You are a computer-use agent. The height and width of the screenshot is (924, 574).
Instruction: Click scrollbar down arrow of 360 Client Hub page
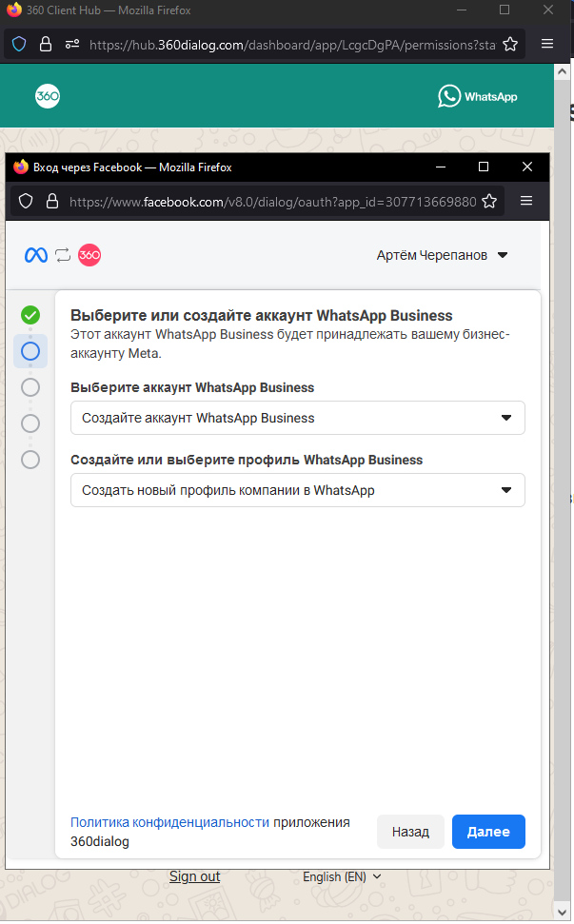coord(563,913)
